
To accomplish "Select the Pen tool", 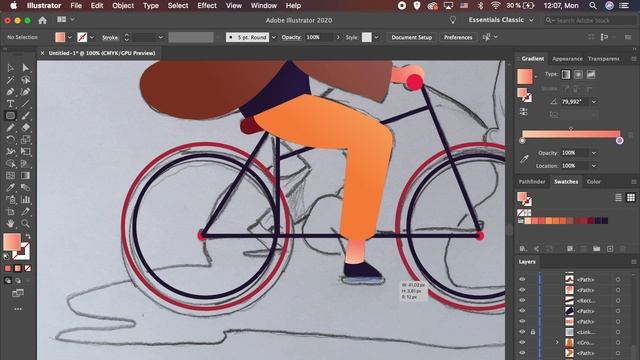I will (x=10, y=92).
